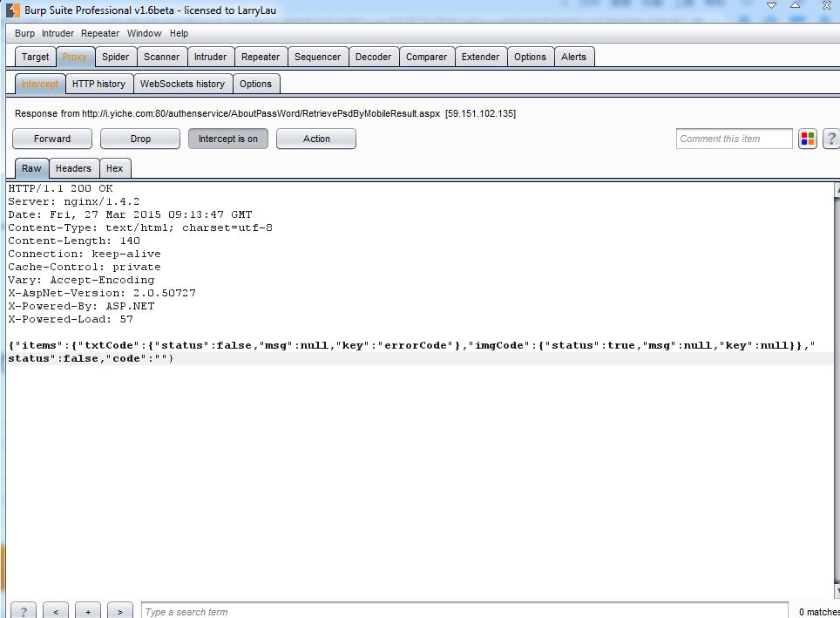Open the Action dropdown button
The image size is (840, 618).
316,139
